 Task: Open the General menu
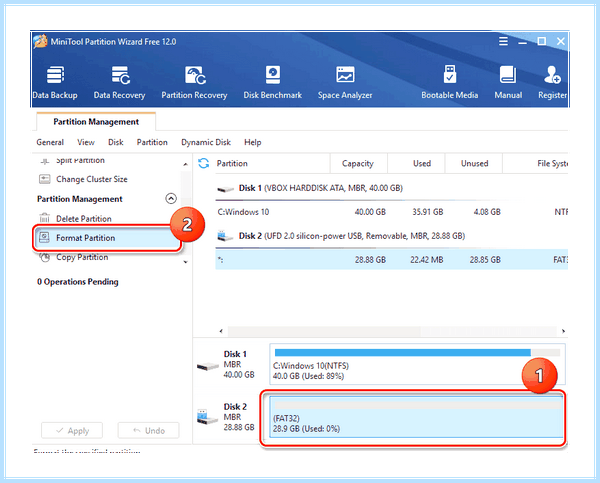tap(50, 142)
